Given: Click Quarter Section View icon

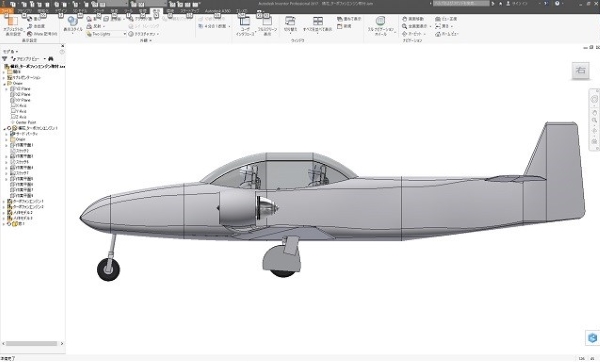Looking at the screenshot, I should coord(201,26).
